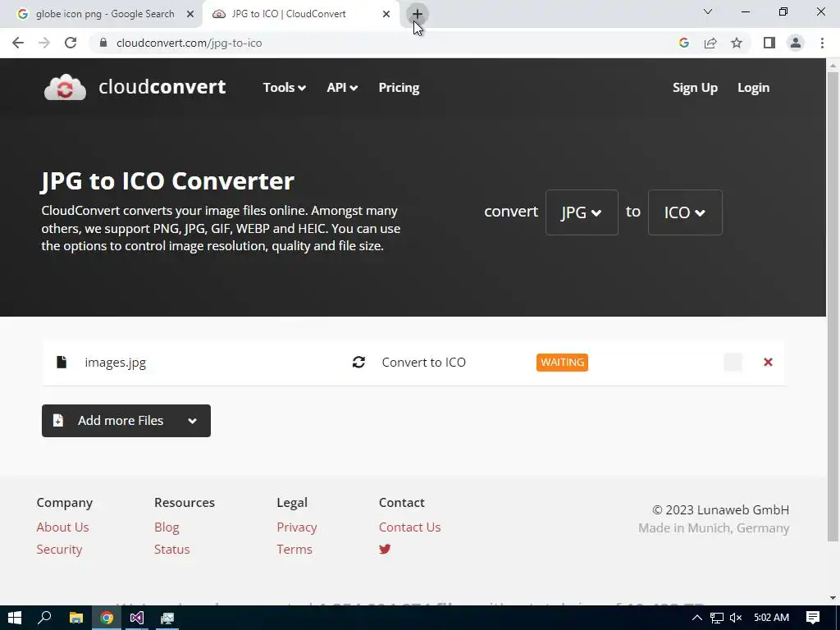Open the Pricing page
Viewport: 840px width, 630px height.
(399, 87)
